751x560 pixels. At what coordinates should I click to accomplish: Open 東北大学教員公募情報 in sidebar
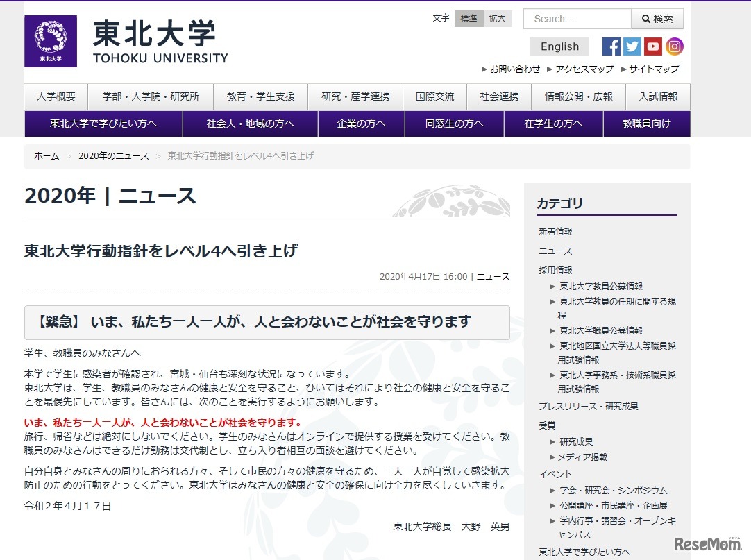601,286
